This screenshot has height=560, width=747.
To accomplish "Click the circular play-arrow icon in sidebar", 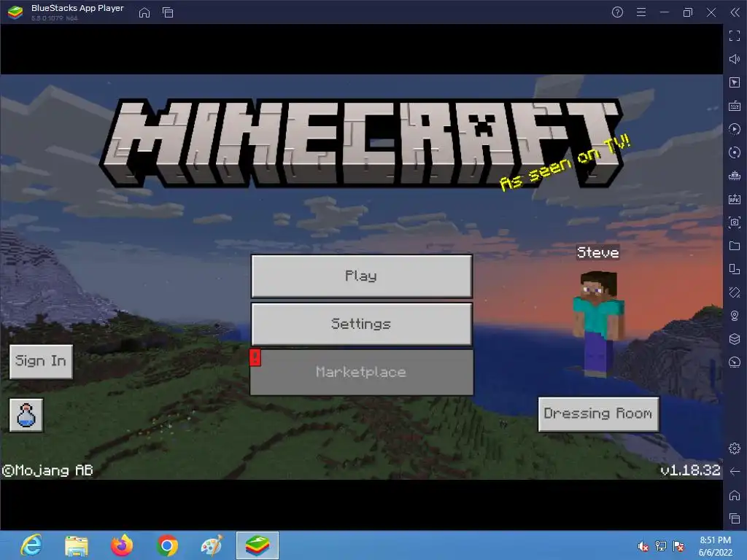I will 735,129.
